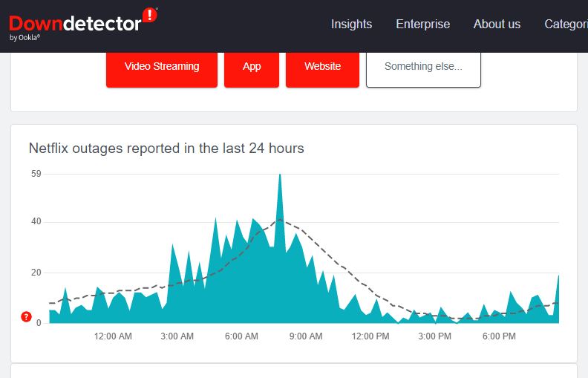Click the 59-report peak on chart
588x378 pixels.
coord(280,175)
